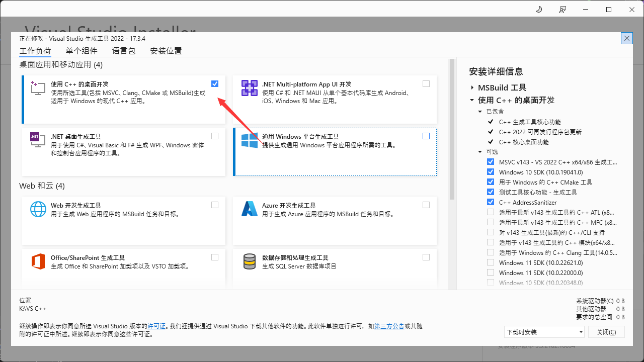The height and width of the screenshot is (362, 644).
Task: Click the install location path K:\VS C++
Action: pyautogui.click(x=33, y=309)
